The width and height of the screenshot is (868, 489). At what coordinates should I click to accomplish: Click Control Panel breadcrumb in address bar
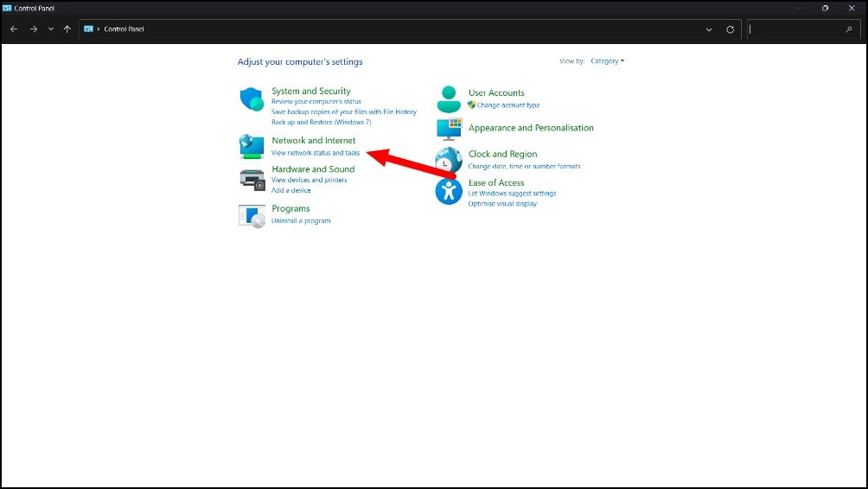tap(124, 29)
